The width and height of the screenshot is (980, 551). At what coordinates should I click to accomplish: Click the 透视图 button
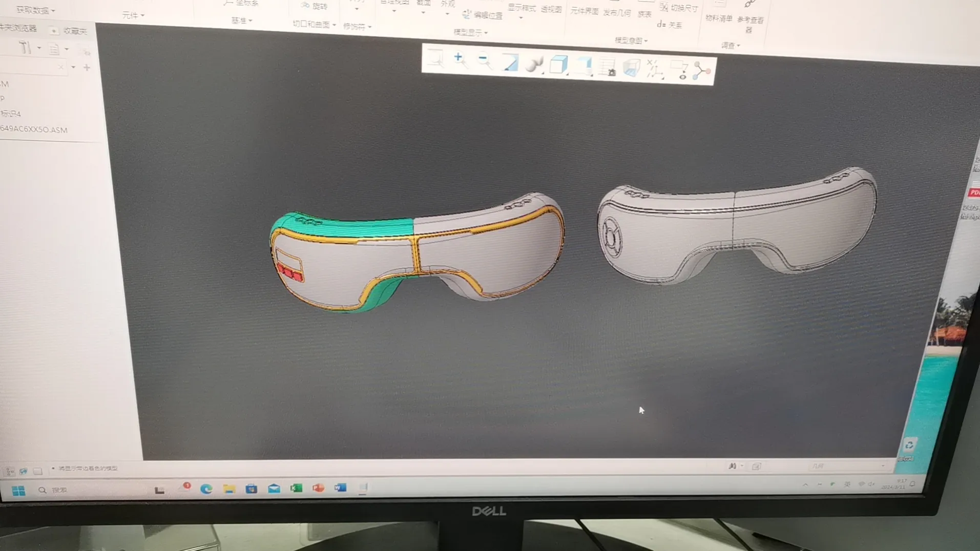point(551,10)
